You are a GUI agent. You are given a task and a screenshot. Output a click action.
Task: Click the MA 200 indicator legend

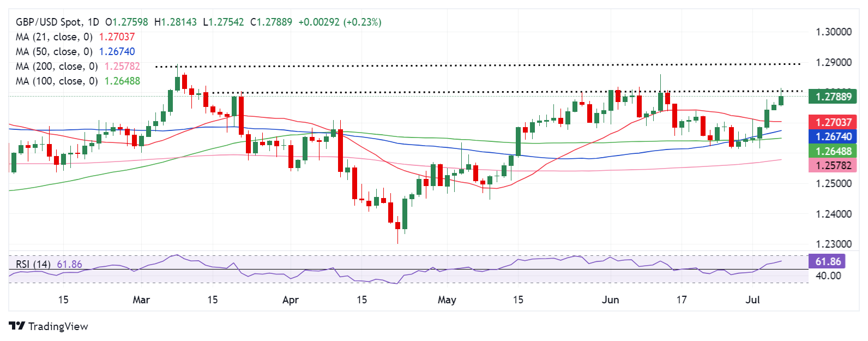point(57,67)
